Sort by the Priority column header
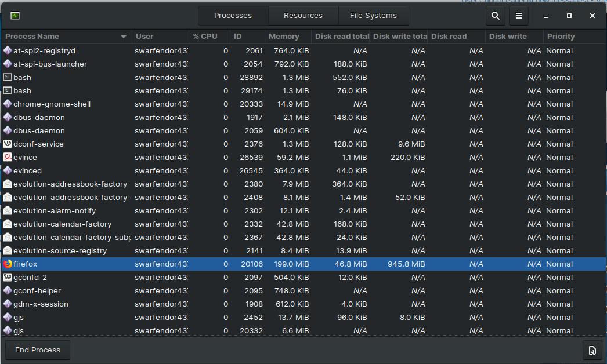The image size is (607, 364). coord(561,37)
